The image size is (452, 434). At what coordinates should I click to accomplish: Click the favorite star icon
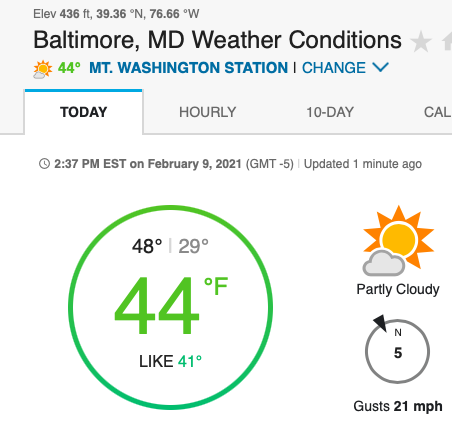tap(421, 42)
